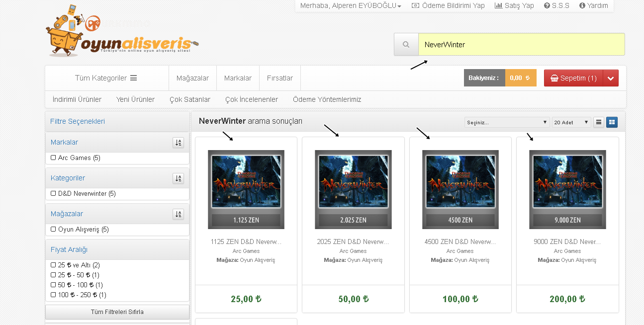Open the Seçiniz... sorting dropdown
Image resolution: width=644 pixels, height=325 pixels.
pos(507,122)
